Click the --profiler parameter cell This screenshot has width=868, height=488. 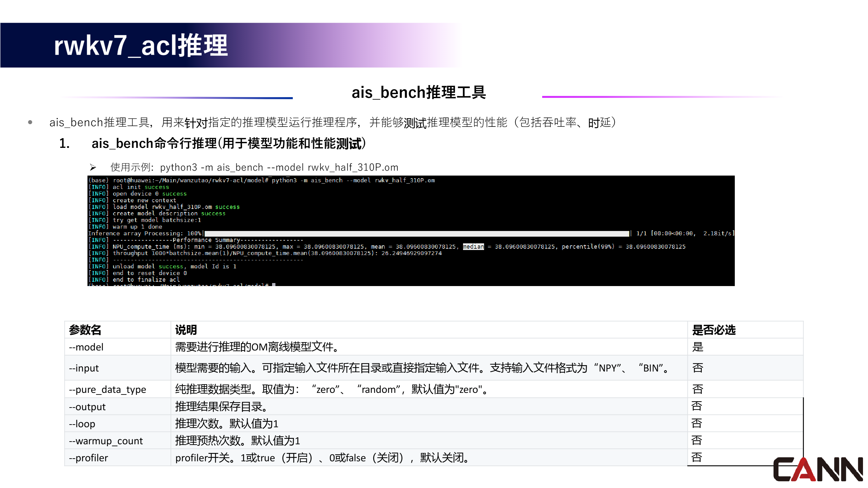point(88,458)
